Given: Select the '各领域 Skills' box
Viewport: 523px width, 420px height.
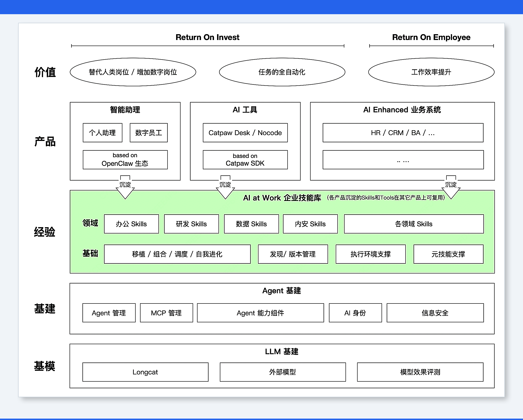Looking at the screenshot, I should (x=414, y=224).
